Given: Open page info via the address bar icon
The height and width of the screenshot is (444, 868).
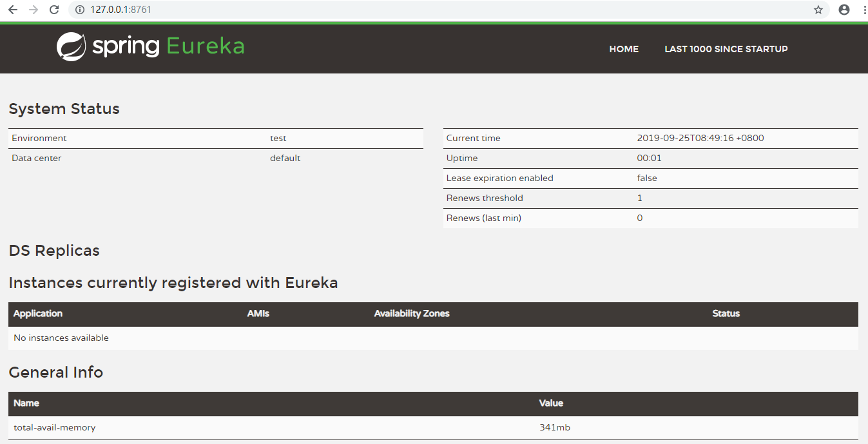Looking at the screenshot, I should click(79, 10).
